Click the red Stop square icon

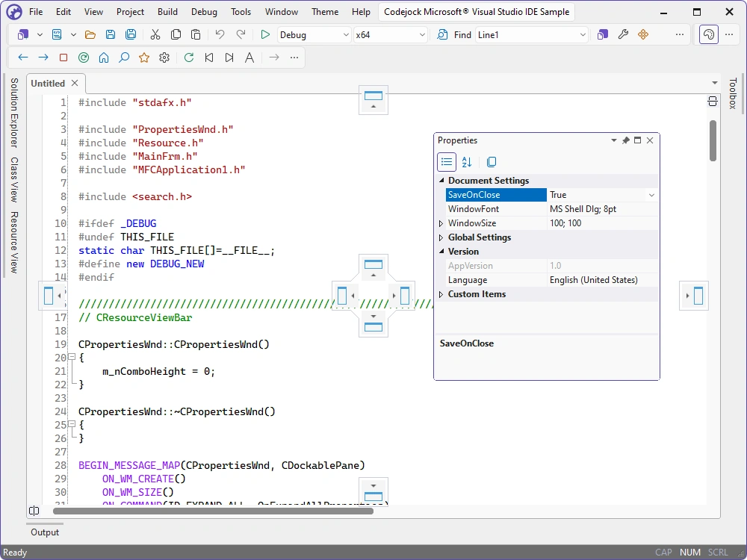click(63, 57)
